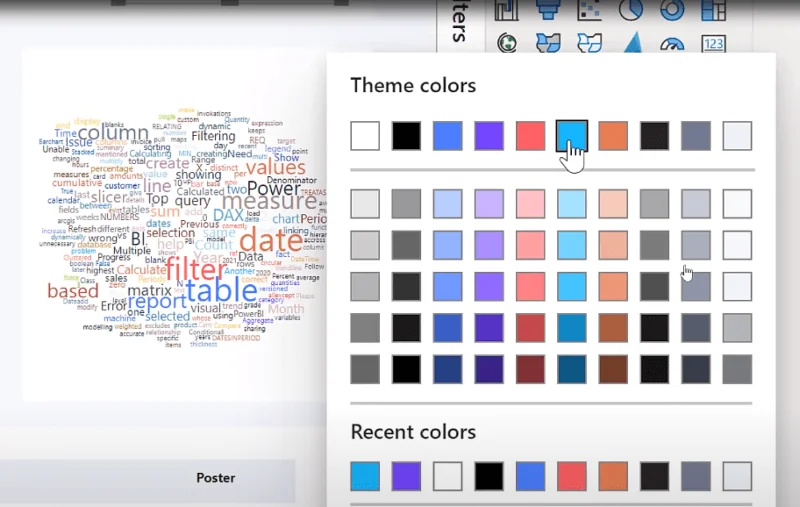Viewport: 800px width, 507px height.
Task: Pick the blue 40% lighter shade
Action: click(x=447, y=245)
